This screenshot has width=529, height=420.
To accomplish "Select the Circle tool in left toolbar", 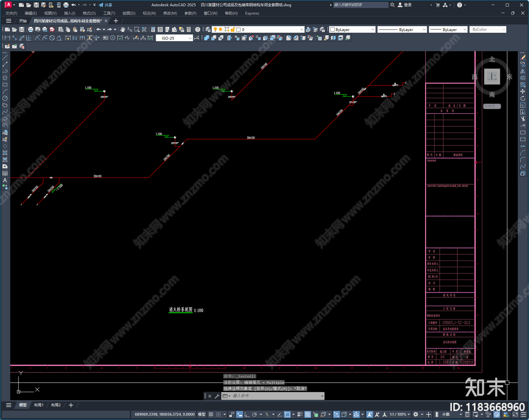I will [x=5, y=98].
